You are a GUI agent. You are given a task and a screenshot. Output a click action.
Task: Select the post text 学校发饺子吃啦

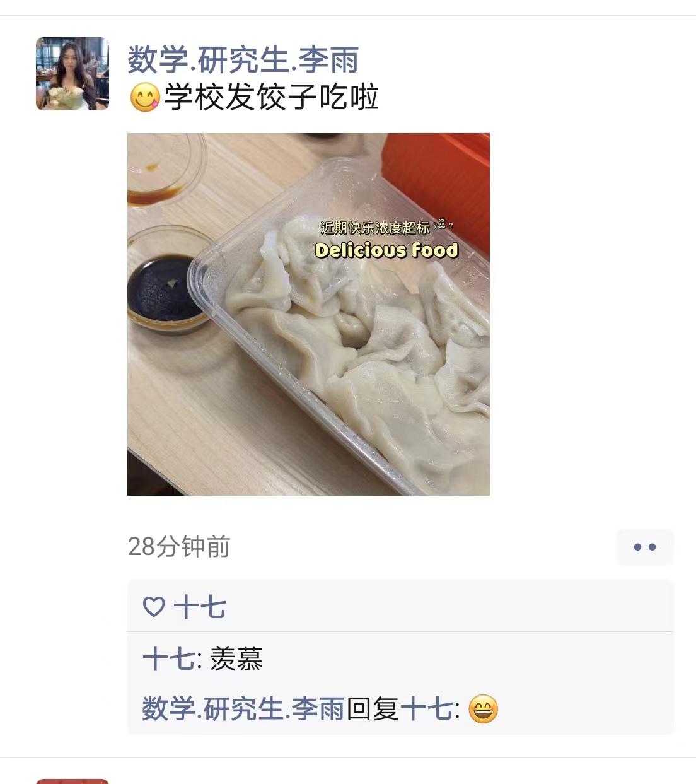[272, 98]
